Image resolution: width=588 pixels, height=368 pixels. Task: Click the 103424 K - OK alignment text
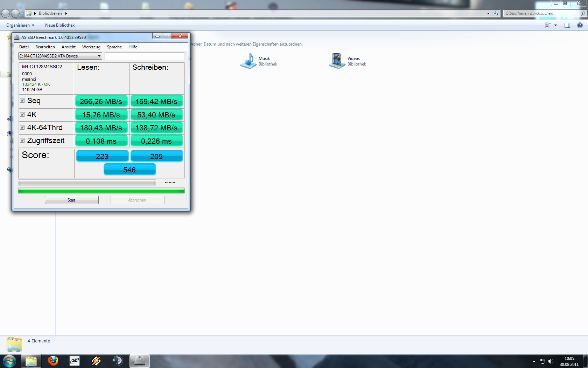(x=36, y=84)
